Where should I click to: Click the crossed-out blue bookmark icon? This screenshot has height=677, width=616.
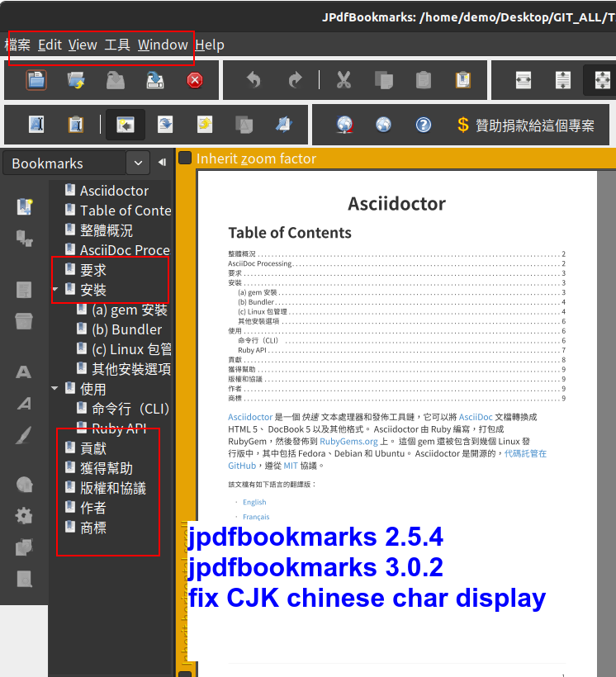tap(284, 125)
